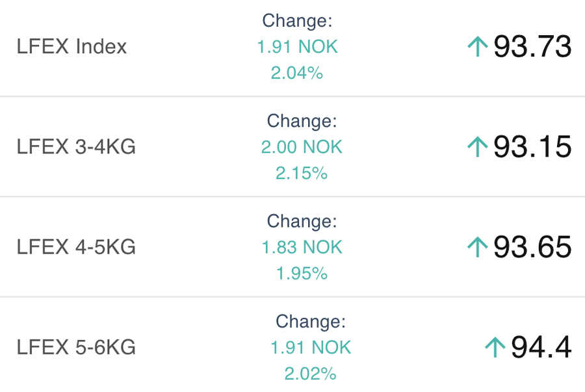Click the 2.04% change percentage
Image resolution: width=585 pixels, height=392 pixels.
pyautogui.click(x=297, y=73)
